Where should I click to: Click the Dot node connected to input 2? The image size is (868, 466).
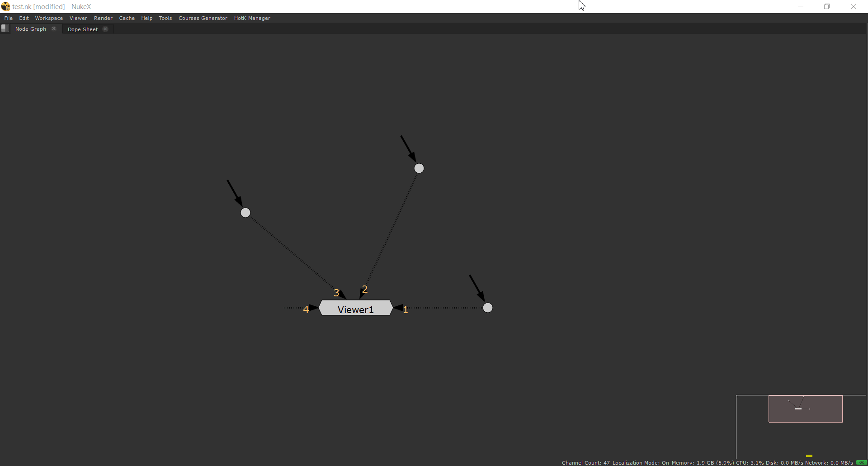coord(419,168)
